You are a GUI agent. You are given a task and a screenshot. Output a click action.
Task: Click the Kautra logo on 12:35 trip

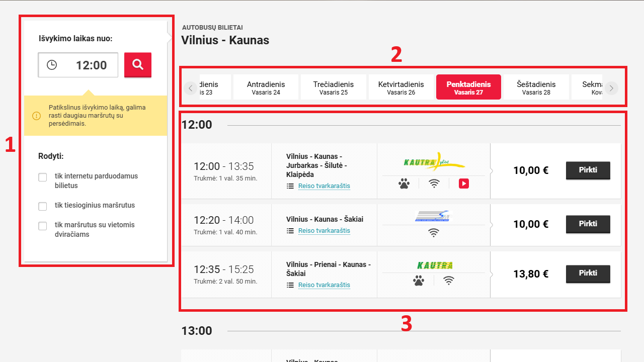pyautogui.click(x=435, y=265)
